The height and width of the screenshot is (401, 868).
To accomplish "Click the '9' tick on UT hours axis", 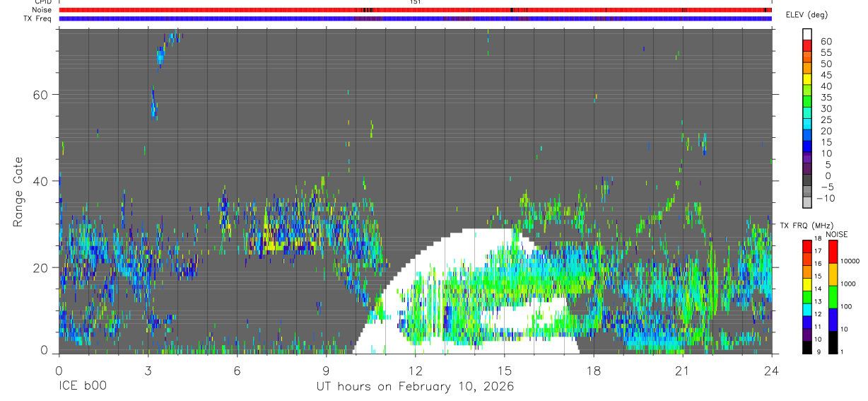I will coord(326,370).
